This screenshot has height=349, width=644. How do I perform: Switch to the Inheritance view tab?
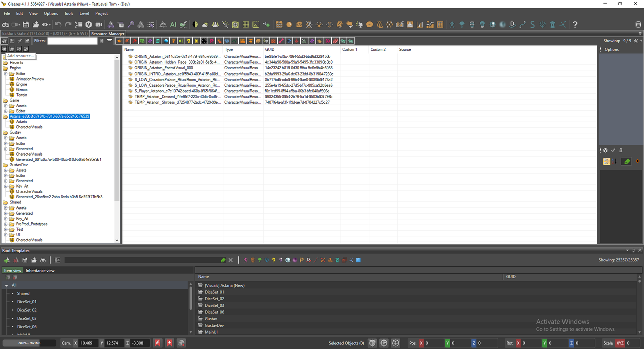40,270
